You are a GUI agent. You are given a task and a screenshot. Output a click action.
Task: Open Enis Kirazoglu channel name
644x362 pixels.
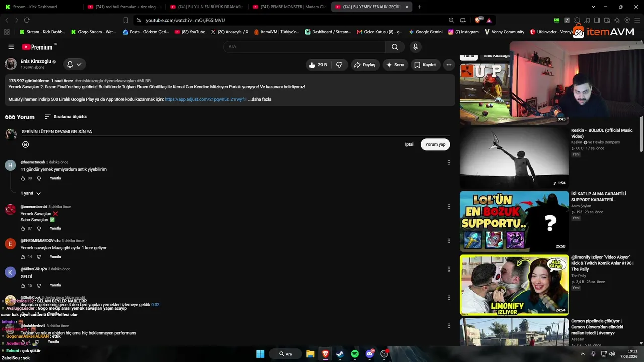[36, 61]
